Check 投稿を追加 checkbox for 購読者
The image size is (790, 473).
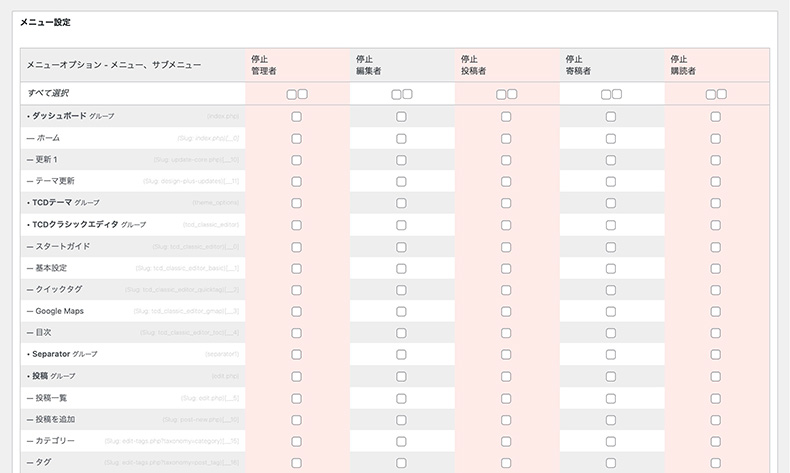click(x=715, y=420)
